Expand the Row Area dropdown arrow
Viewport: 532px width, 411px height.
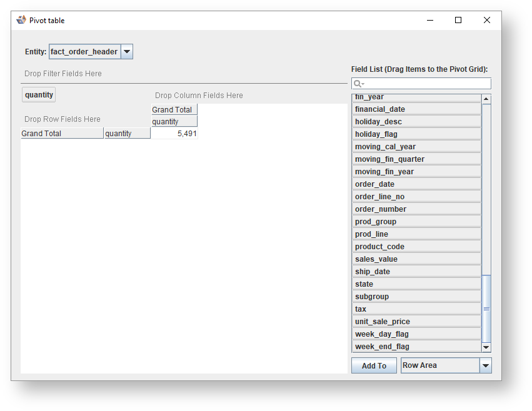click(x=486, y=365)
